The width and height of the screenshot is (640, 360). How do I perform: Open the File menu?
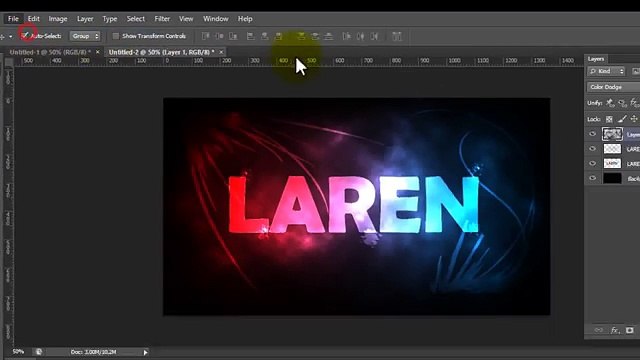pyautogui.click(x=13, y=19)
